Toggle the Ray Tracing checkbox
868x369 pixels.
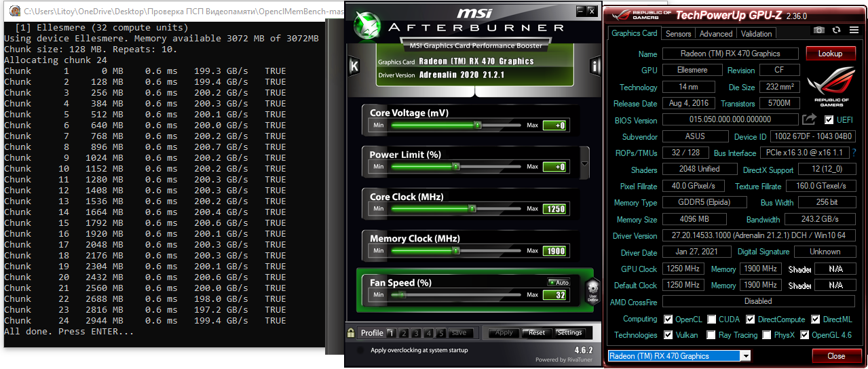[711, 335]
